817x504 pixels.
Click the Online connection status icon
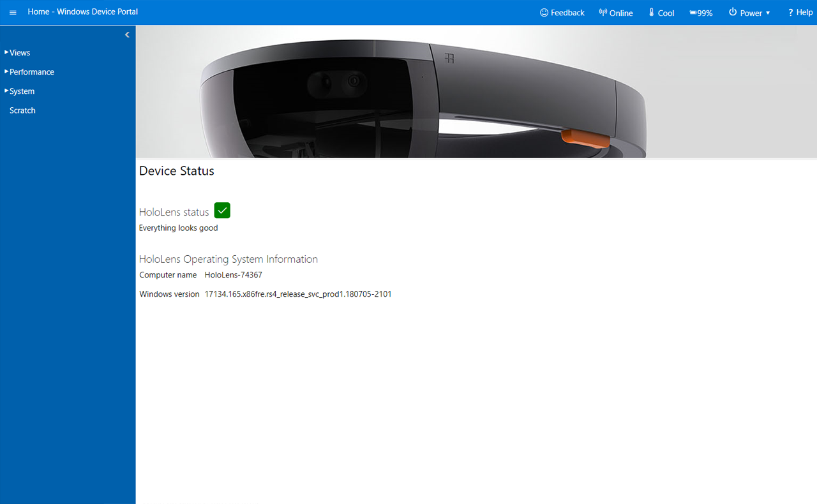coord(603,13)
